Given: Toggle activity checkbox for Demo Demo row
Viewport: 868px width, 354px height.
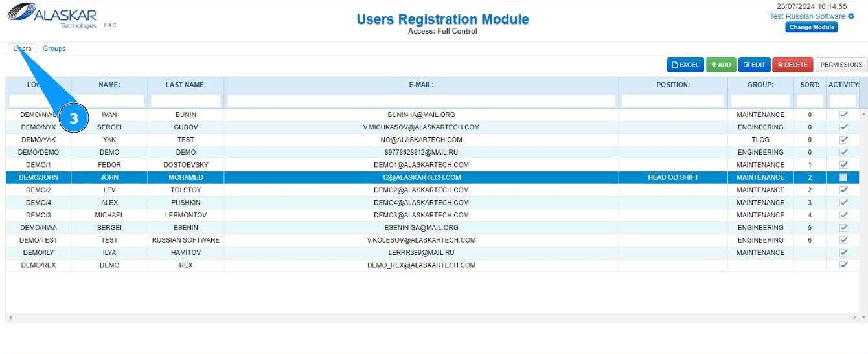Looking at the screenshot, I should (x=843, y=152).
